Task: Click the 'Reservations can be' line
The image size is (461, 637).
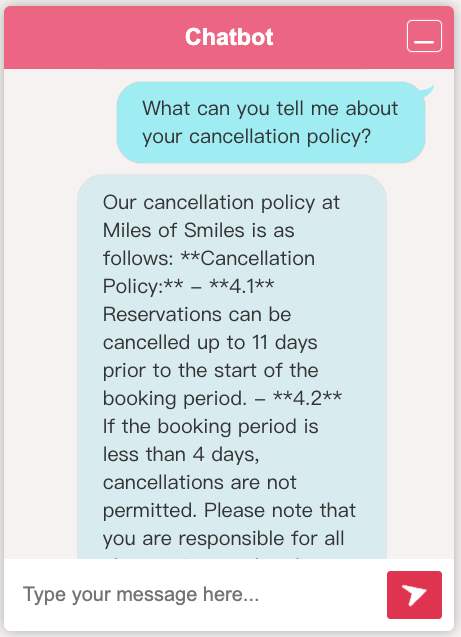Action: click(x=197, y=314)
